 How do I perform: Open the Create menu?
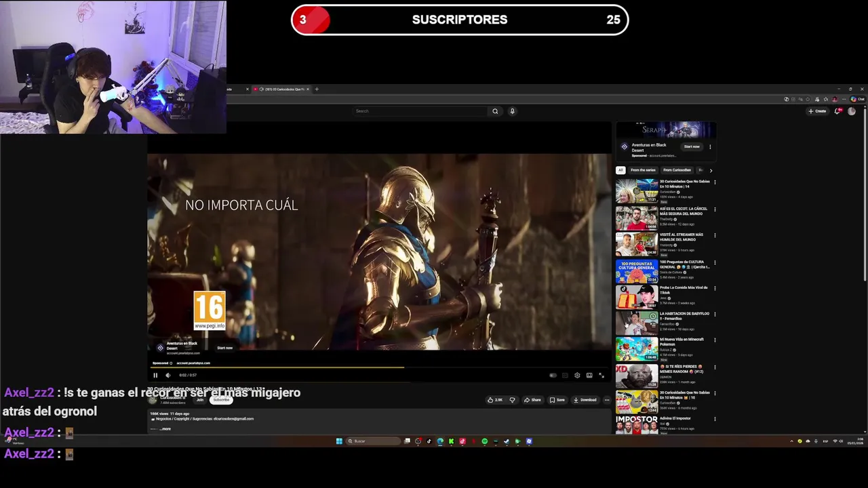tap(817, 111)
